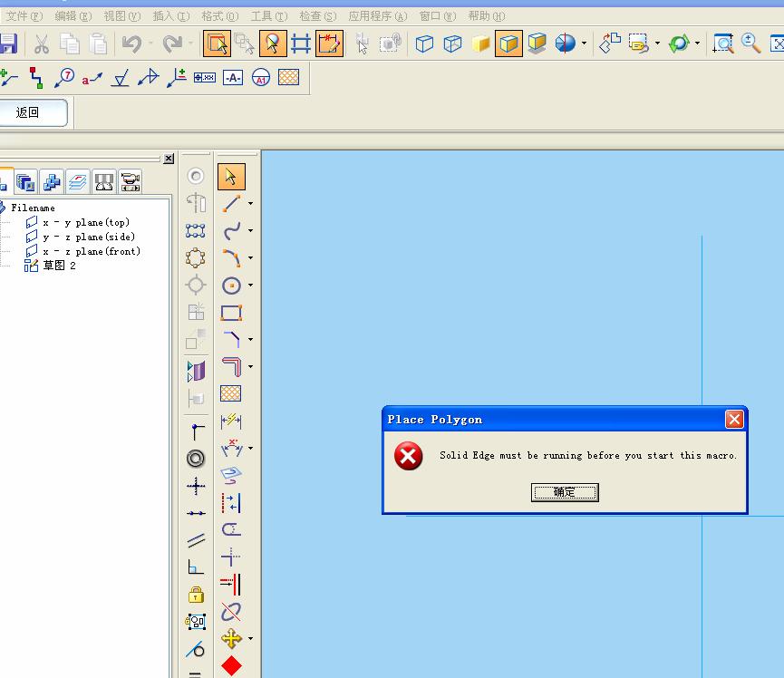Screen dimensions: 784x678
Task: Click the -A- datum frame icon
Action: [233, 77]
